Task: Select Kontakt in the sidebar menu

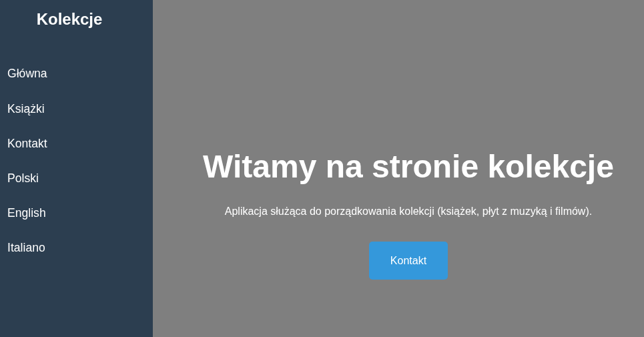Action: (x=27, y=143)
